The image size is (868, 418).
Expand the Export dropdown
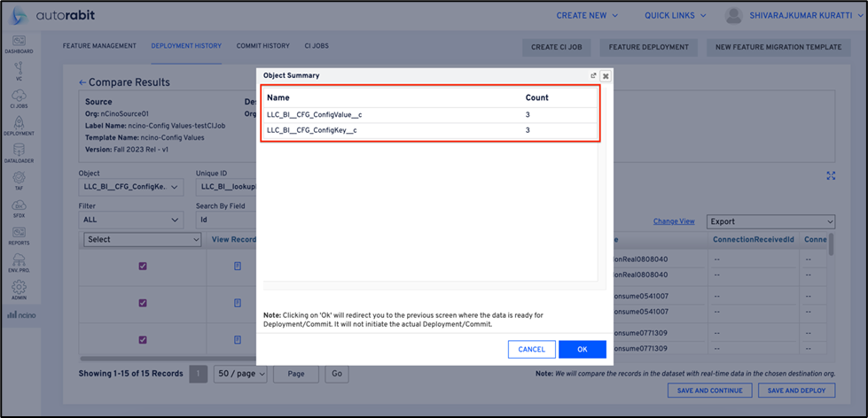770,221
